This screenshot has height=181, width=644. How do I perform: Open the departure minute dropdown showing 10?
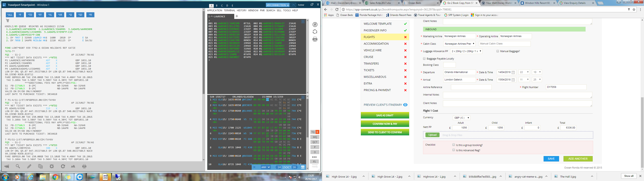click(x=537, y=72)
